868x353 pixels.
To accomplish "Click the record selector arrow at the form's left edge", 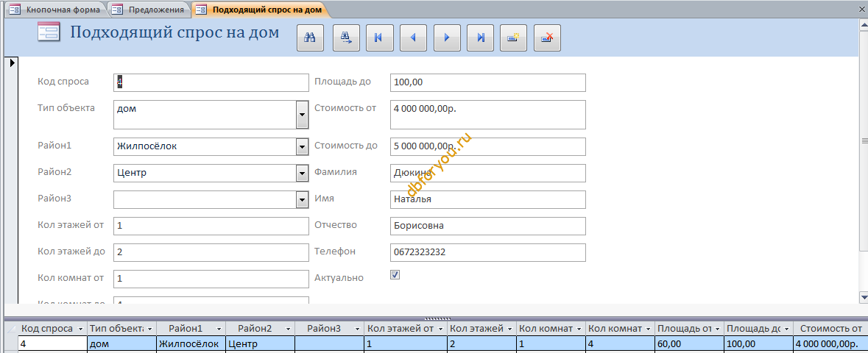I will [x=11, y=62].
